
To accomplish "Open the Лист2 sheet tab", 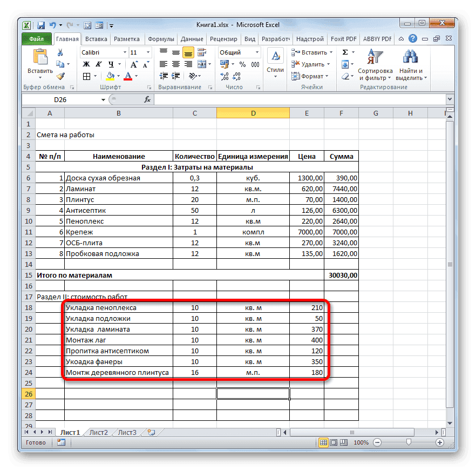I will pyautogui.click(x=100, y=432).
